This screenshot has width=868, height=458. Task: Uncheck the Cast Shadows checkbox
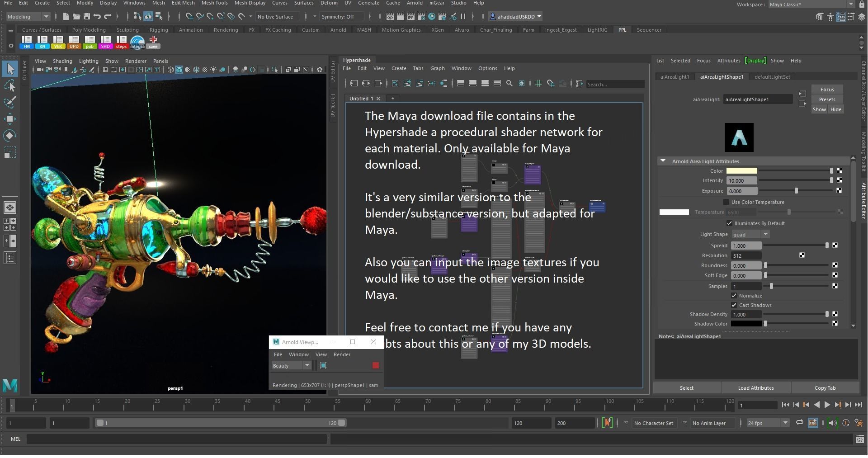(x=734, y=305)
